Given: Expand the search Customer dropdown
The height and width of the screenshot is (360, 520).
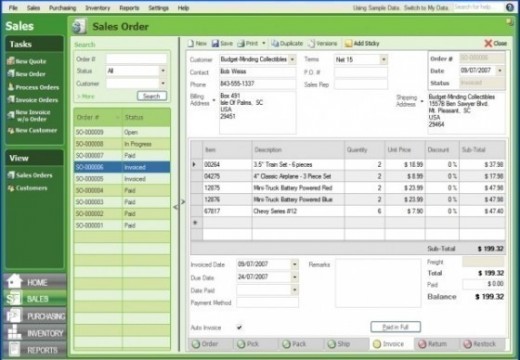Looking at the screenshot, I should coord(163,83).
